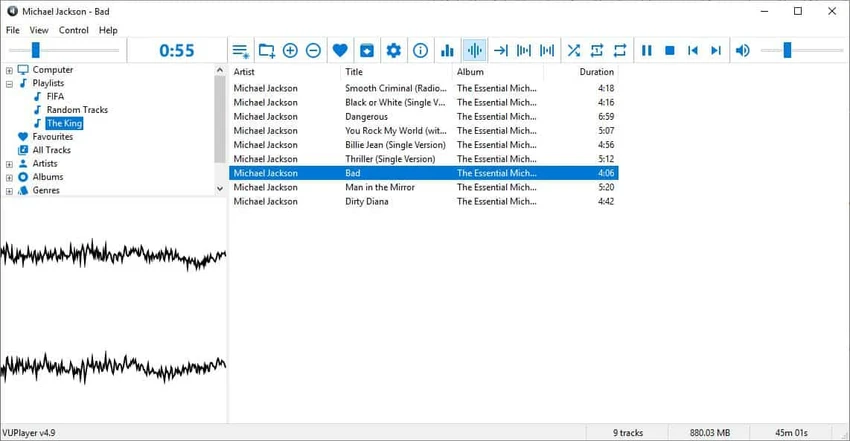850x441 pixels.
Task: Open the View menu
Action: [x=38, y=30]
